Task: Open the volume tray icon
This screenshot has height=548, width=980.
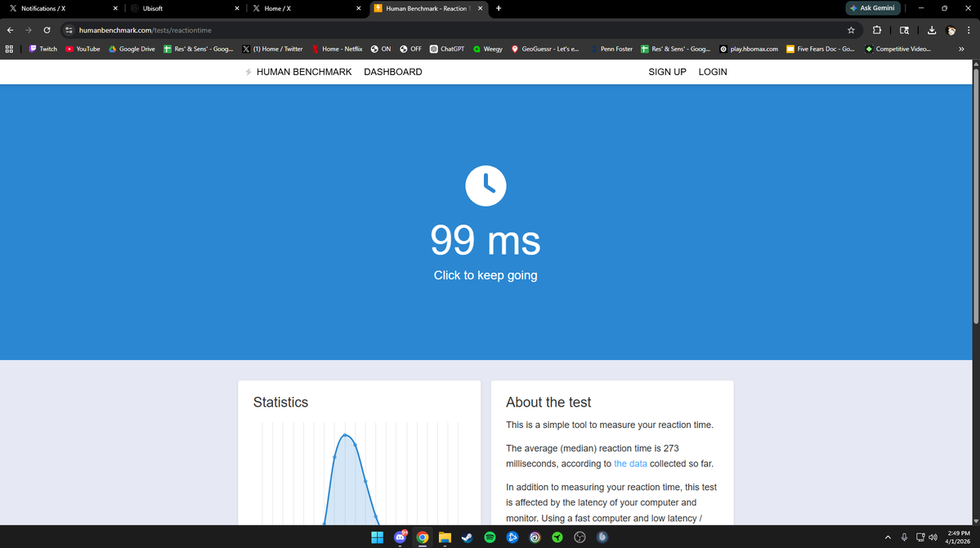Action: tap(933, 537)
